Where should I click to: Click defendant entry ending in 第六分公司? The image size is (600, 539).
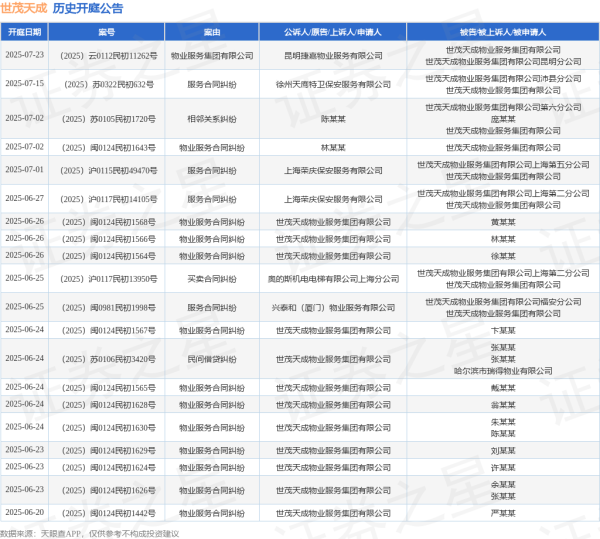point(503,107)
